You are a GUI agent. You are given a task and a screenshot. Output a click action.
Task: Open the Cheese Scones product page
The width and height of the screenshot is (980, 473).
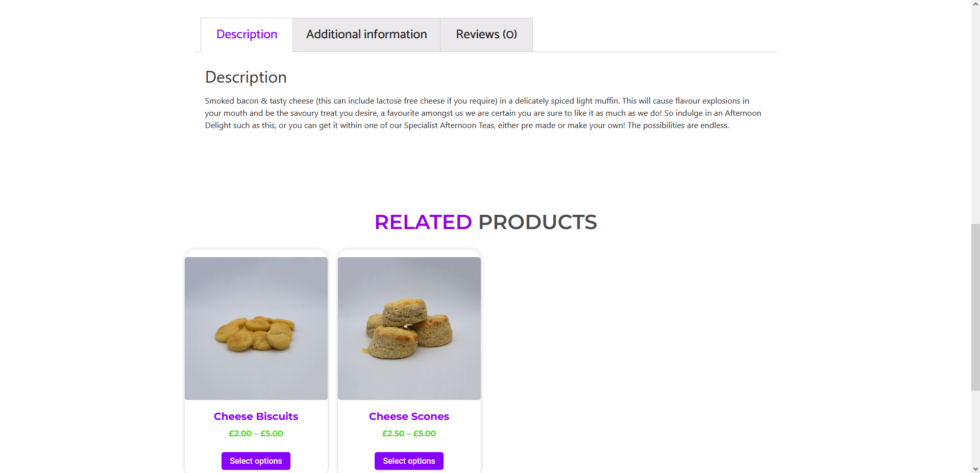[x=409, y=416]
